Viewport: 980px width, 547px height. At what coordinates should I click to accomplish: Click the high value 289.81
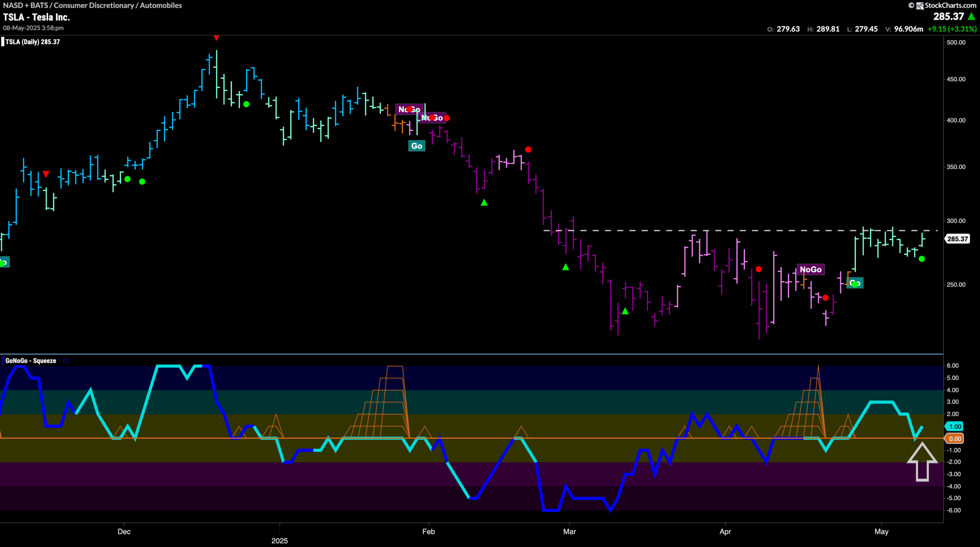[828, 29]
